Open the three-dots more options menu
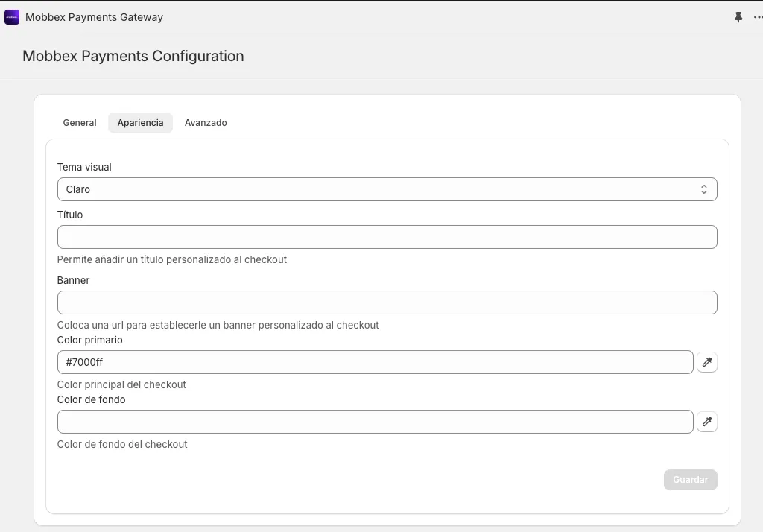 (758, 18)
